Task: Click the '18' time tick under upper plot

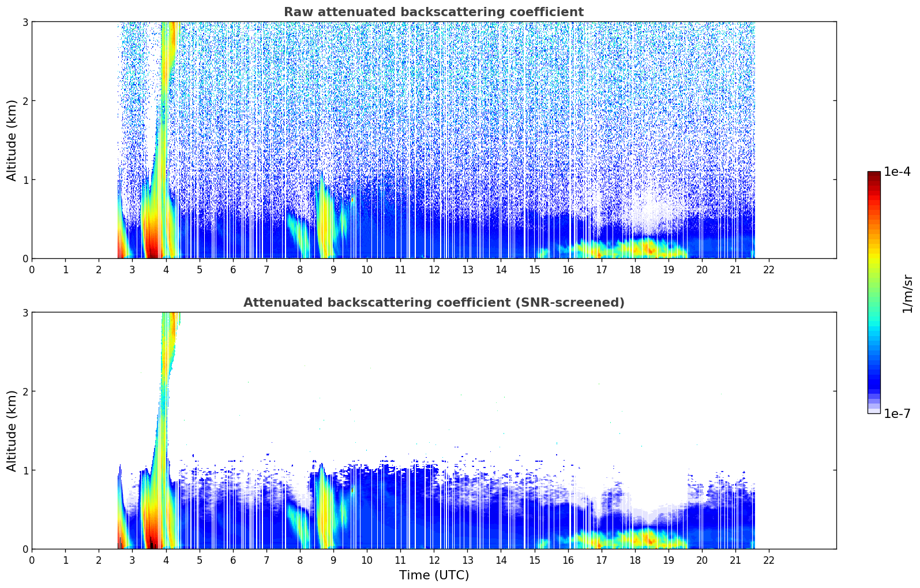Action: 635,270
